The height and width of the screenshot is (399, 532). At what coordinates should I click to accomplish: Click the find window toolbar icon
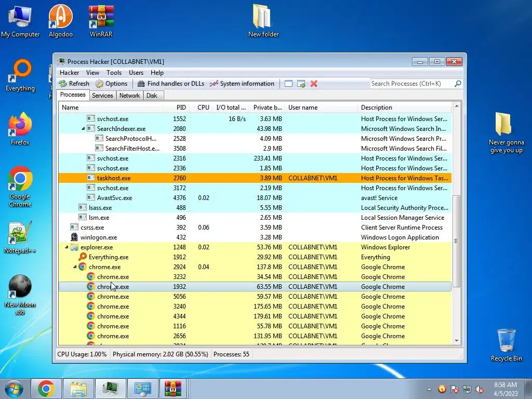click(288, 84)
